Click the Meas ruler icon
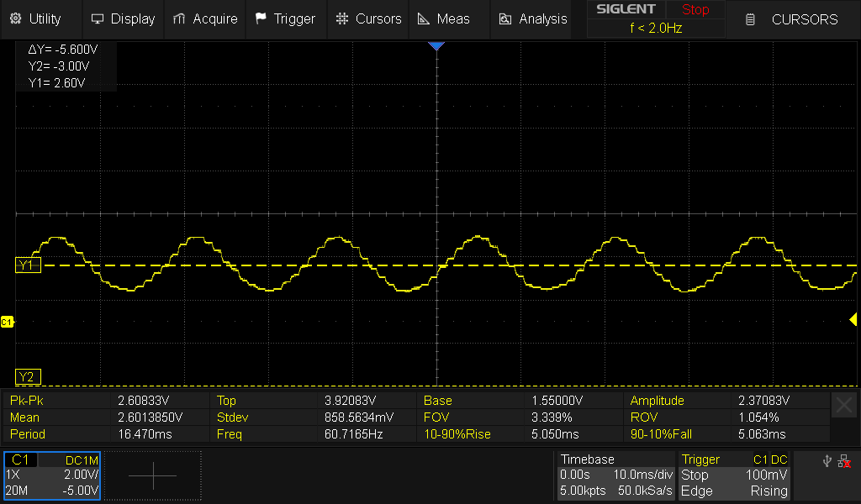The height and width of the screenshot is (504, 861). pyautogui.click(x=424, y=19)
